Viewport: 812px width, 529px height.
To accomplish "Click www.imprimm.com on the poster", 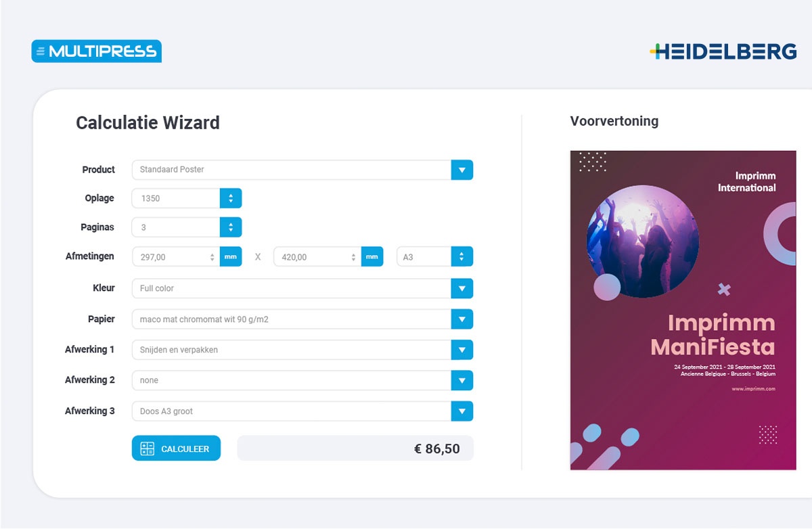I will tap(753, 389).
